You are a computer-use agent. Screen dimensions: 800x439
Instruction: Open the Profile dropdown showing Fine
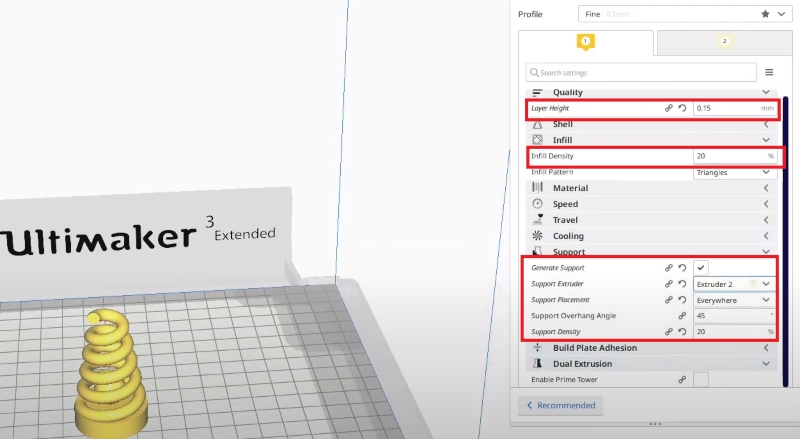coord(685,14)
